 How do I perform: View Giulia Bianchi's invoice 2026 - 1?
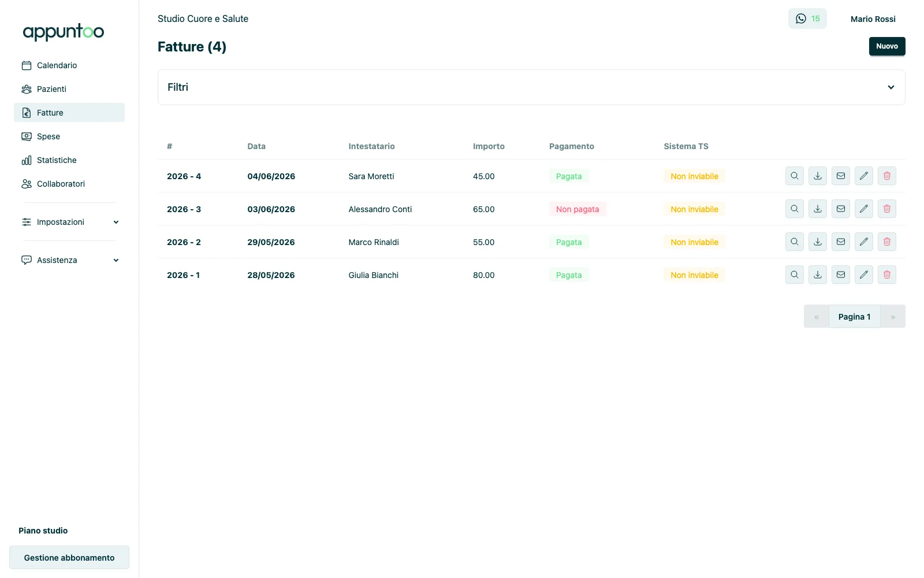(x=795, y=275)
